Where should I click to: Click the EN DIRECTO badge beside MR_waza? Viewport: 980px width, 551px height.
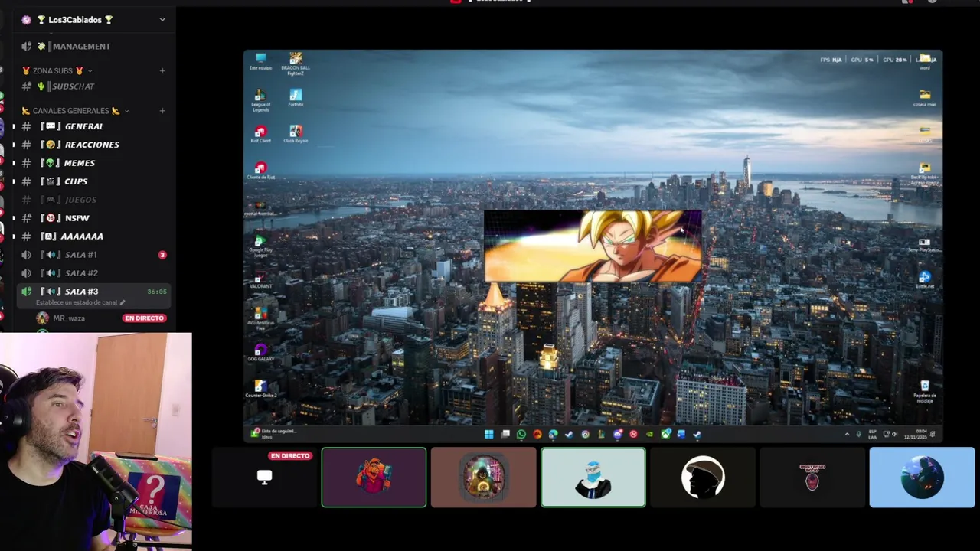pos(144,318)
